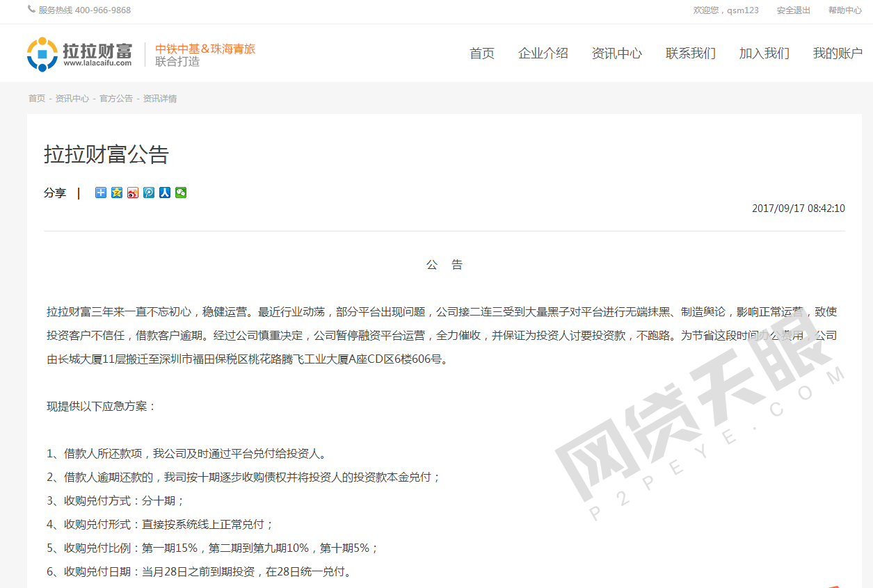Go to 首页 breadcrumb link
873x588 pixels.
pyautogui.click(x=37, y=99)
